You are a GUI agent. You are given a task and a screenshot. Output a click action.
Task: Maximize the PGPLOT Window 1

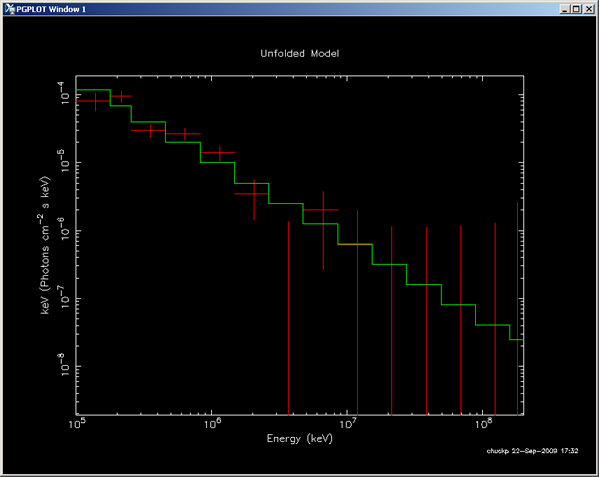[576, 9]
